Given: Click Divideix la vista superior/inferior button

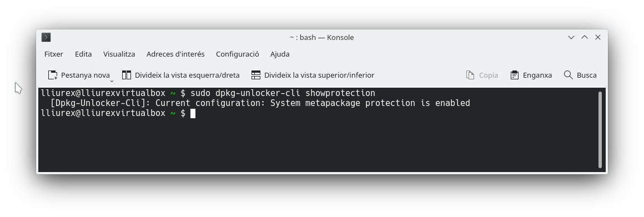Looking at the screenshot, I should (313, 75).
